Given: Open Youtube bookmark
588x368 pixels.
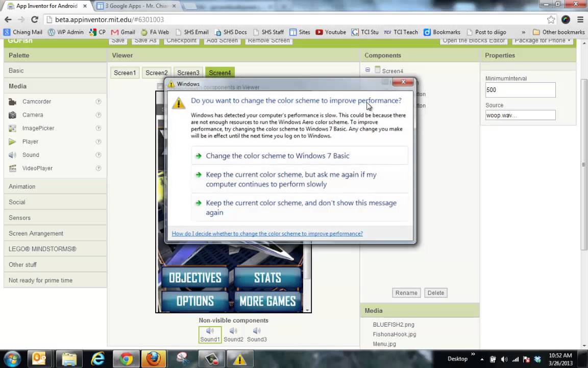Looking at the screenshot, I should pyautogui.click(x=331, y=32).
